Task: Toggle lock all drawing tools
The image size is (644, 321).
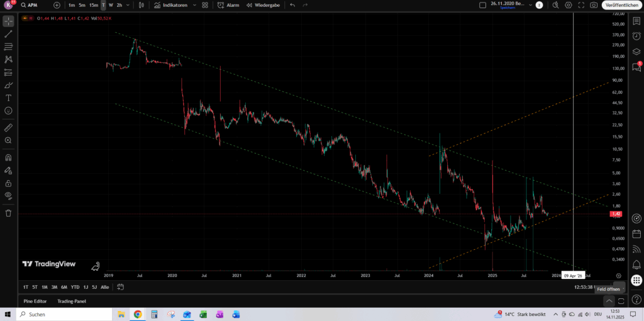Action: click(9, 183)
